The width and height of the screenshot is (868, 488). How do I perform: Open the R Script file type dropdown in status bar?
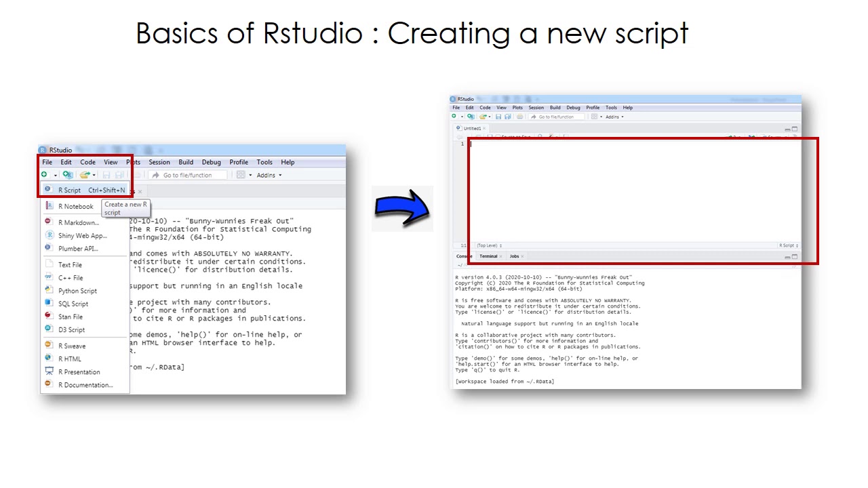pos(789,245)
